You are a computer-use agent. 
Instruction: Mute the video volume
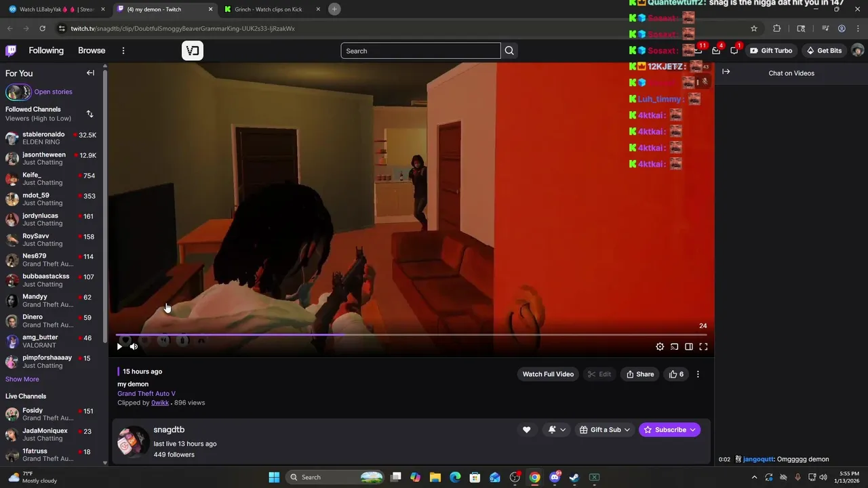point(134,346)
